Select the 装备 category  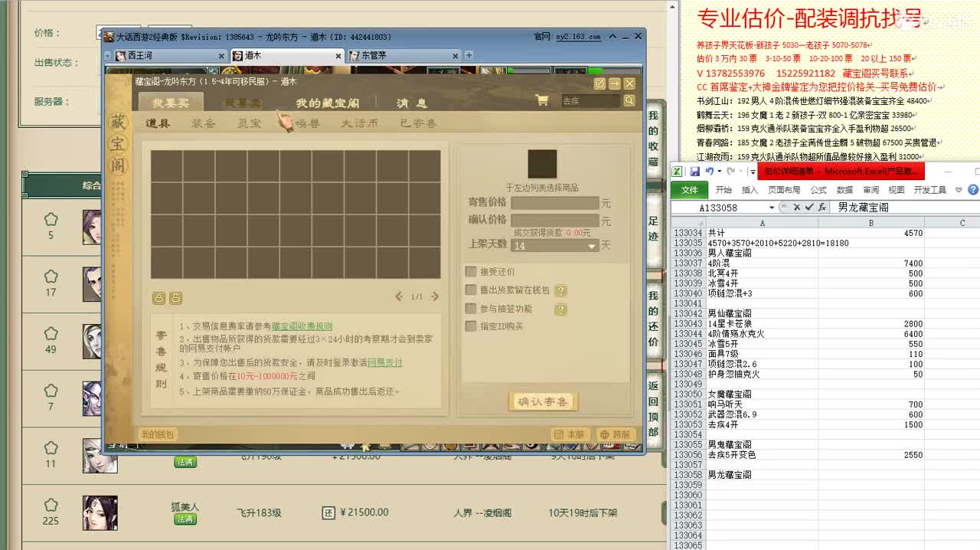point(204,123)
